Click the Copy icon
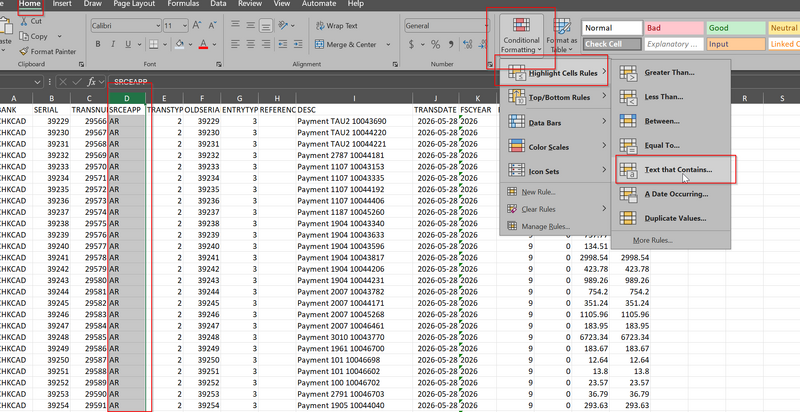The image size is (800, 412). coord(23,36)
